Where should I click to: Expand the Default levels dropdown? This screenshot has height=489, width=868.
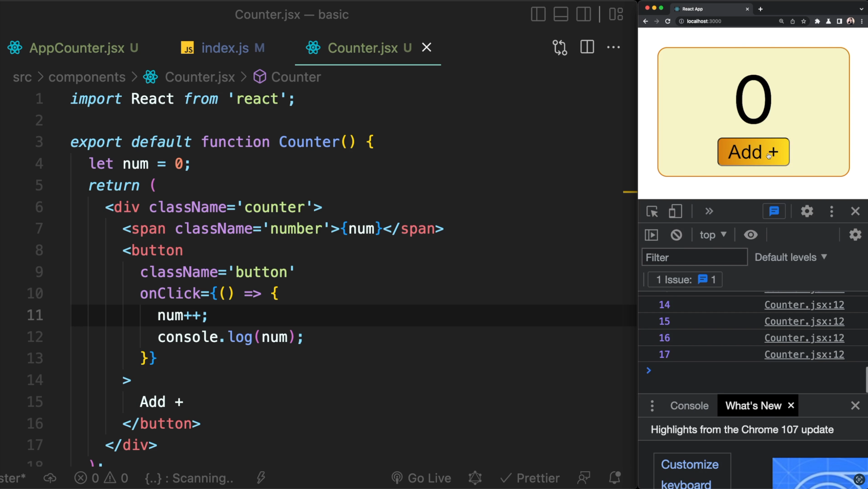(x=791, y=257)
